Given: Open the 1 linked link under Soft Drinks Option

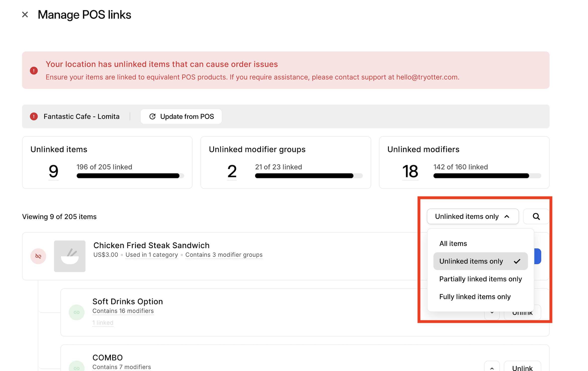Looking at the screenshot, I should pyautogui.click(x=103, y=323).
